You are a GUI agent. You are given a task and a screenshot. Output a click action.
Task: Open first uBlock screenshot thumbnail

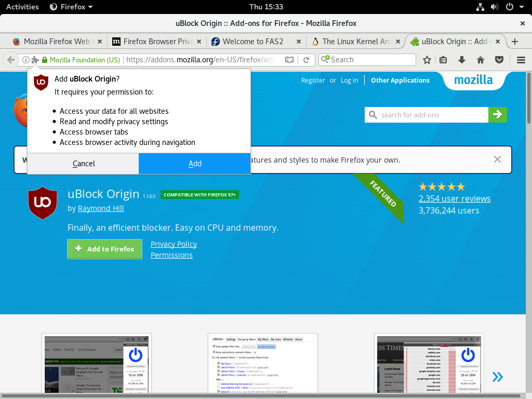click(97, 364)
